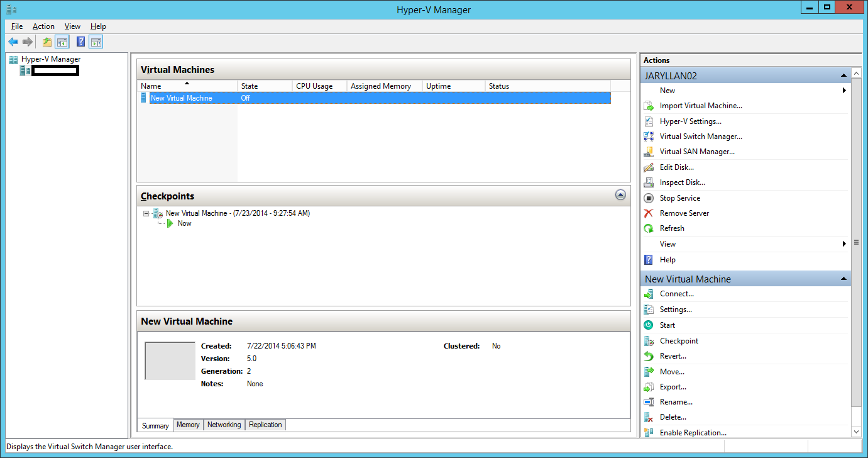Switch to the Replication tab
Screen dimensions: 868x458
pyautogui.click(x=265, y=425)
